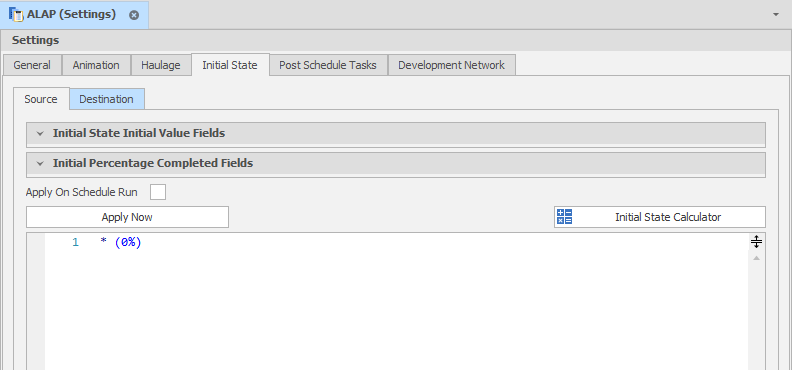The height and width of the screenshot is (370, 793).
Task: Click the Initial State Calculator grid icon
Action: (564, 217)
